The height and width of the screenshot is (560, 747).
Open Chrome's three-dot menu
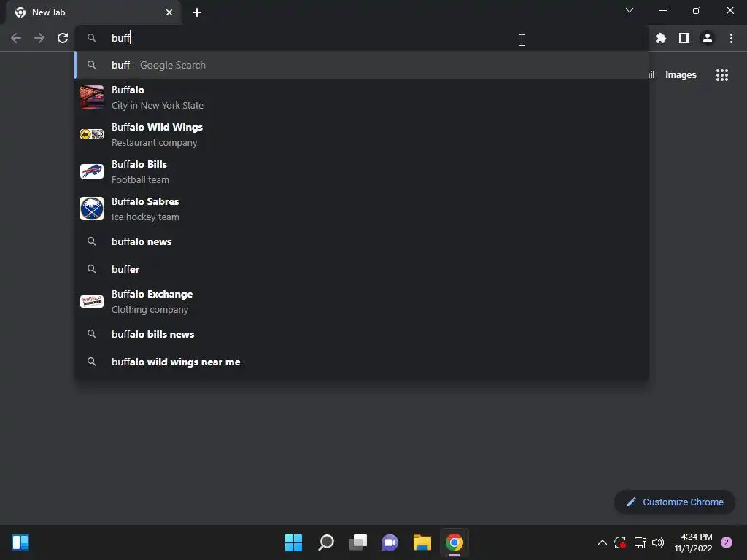click(x=731, y=38)
